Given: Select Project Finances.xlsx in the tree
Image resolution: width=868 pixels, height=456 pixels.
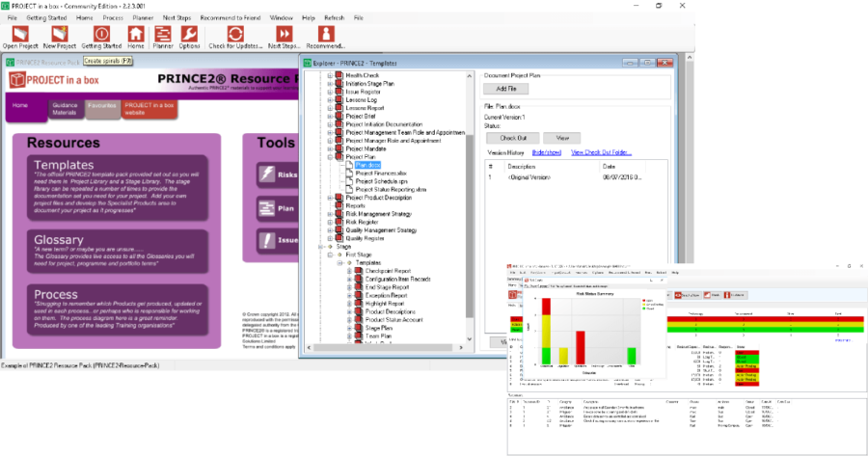Looking at the screenshot, I should pyautogui.click(x=381, y=174).
